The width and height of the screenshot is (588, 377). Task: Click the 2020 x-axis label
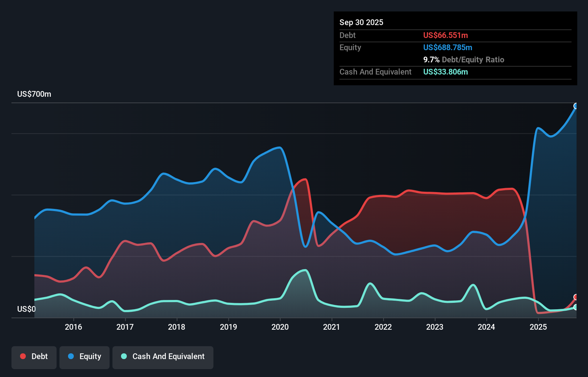(x=280, y=327)
